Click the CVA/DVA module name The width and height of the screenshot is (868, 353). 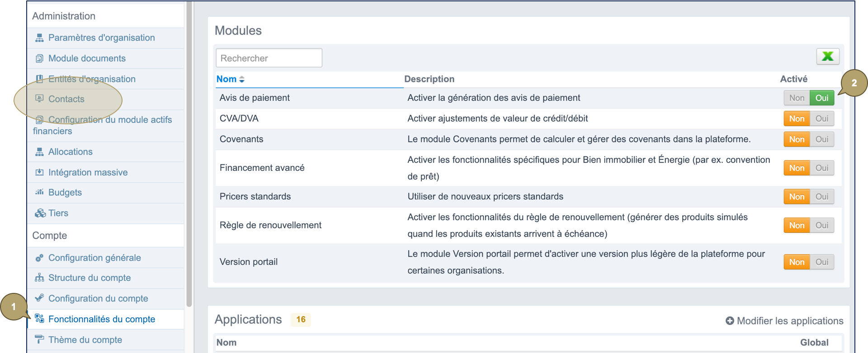click(239, 118)
